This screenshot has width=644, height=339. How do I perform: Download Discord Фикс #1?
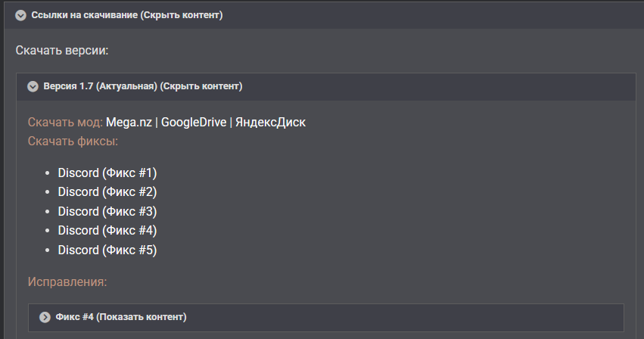[x=107, y=173]
